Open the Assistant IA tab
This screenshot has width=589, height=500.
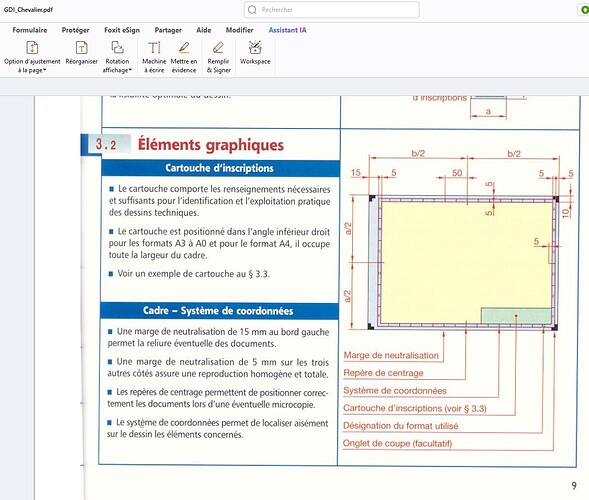(287, 30)
